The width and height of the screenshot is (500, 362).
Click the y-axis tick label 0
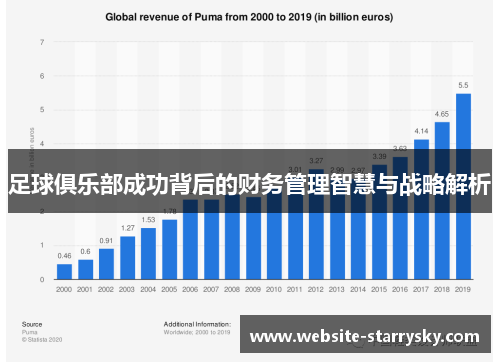tap(42, 279)
